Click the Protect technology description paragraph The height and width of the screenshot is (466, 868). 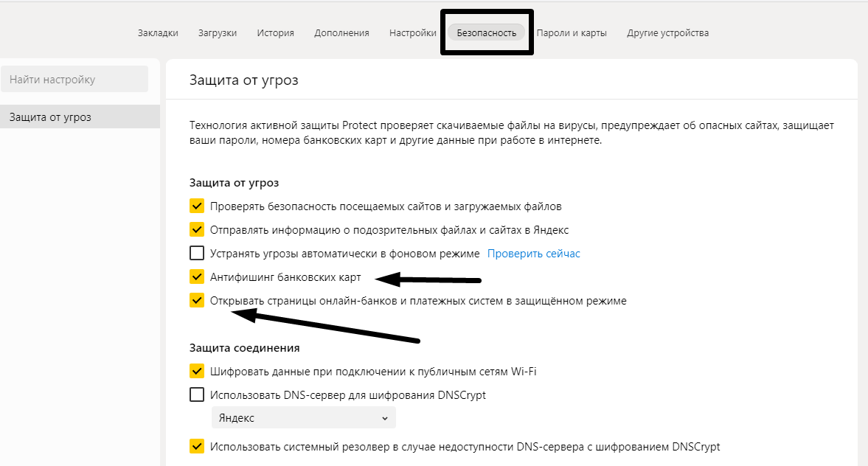(512, 133)
